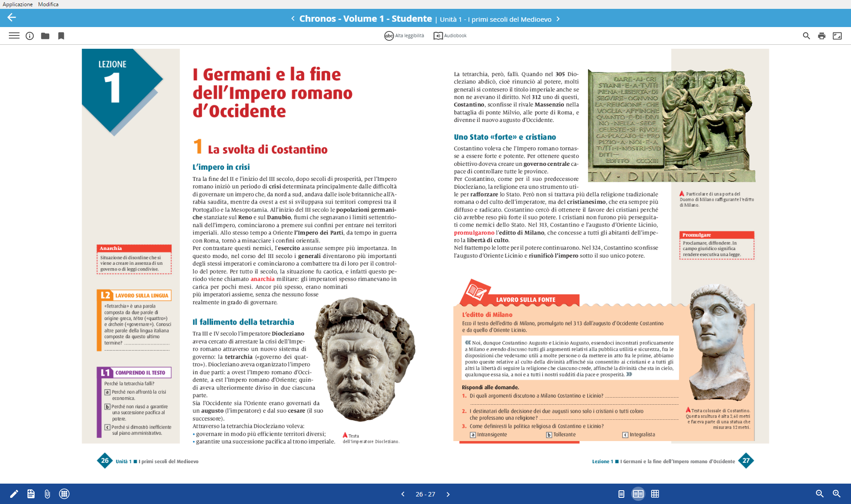Go to previous unit chevron in title bar
851x504 pixels.
point(293,19)
